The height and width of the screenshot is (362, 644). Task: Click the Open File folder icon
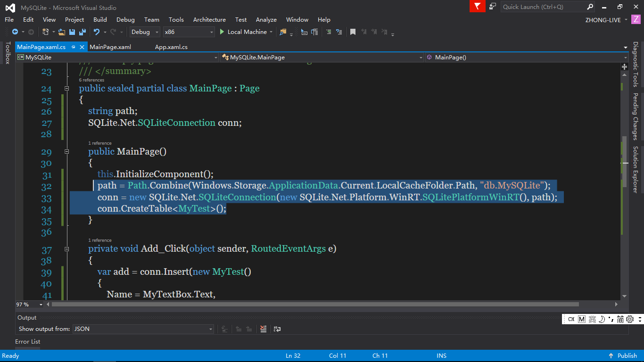(62, 32)
